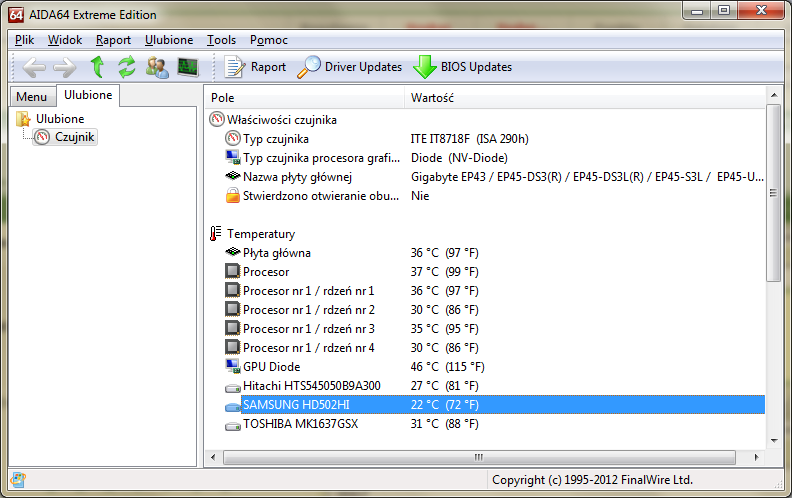
Task: Select the Procesor 37 °C value
Action: click(x=444, y=272)
